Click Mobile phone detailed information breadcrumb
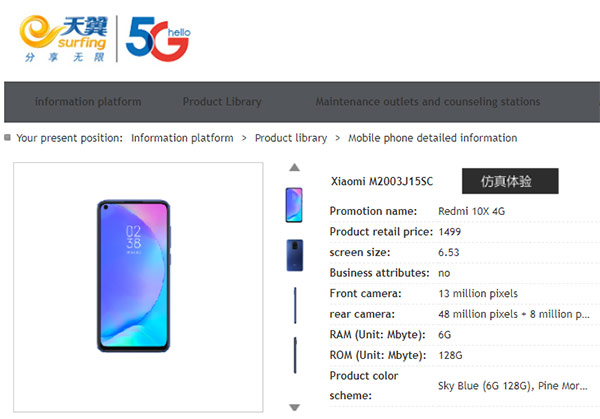Viewport: 600px width, 419px height. (x=432, y=138)
